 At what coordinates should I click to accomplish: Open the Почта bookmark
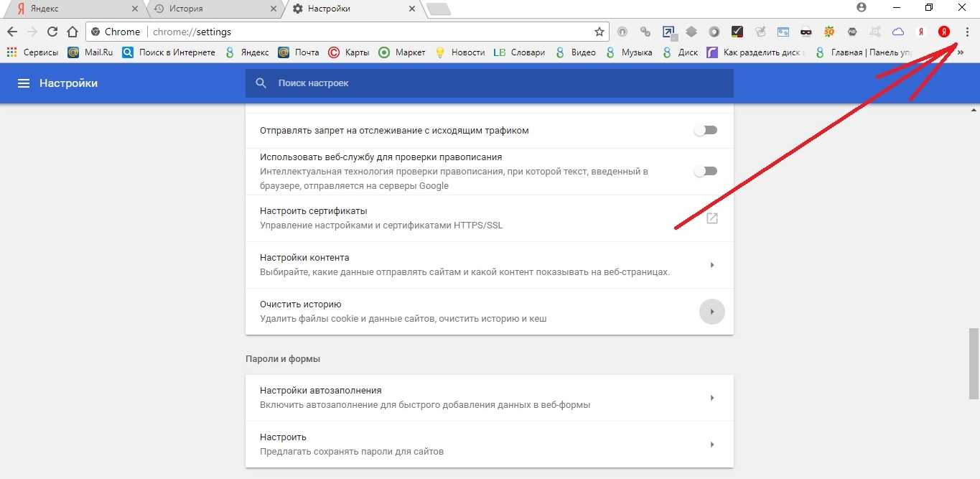click(299, 52)
